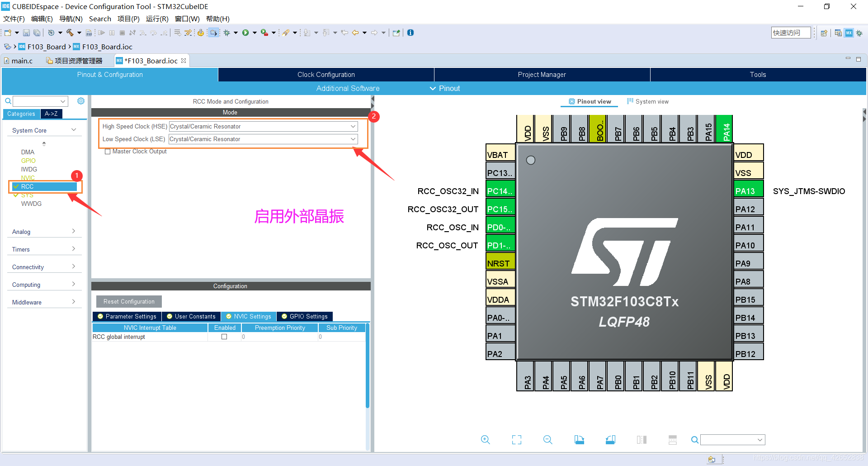Click the 快速访问 quick access field

click(x=791, y=33)
